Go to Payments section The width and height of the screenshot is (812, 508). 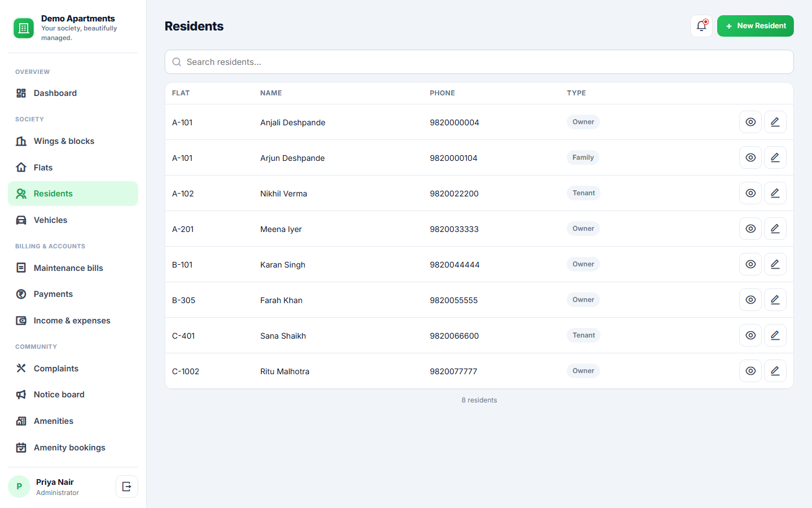point(73,294)
